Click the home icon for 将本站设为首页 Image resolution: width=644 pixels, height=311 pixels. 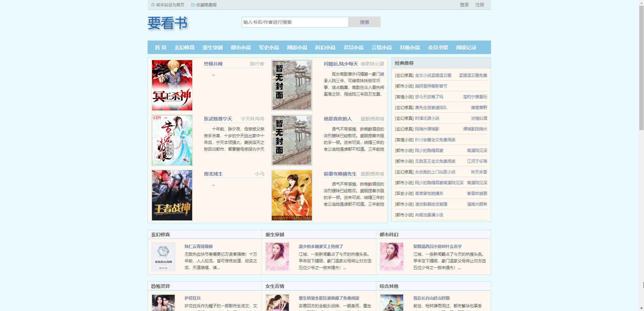153,5
